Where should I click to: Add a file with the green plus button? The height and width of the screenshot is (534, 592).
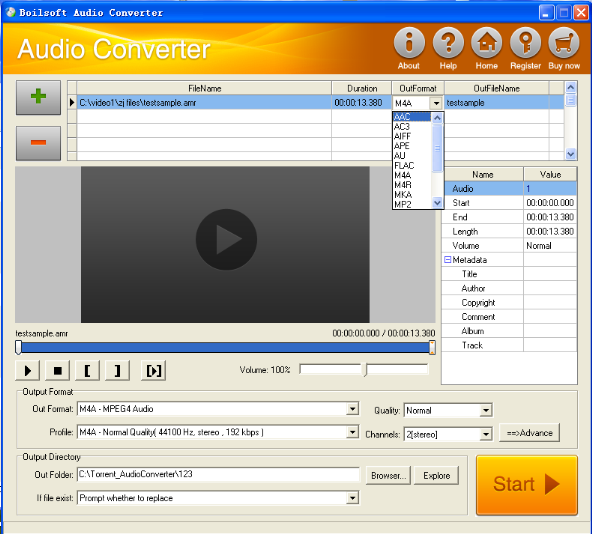click(38, 97)
